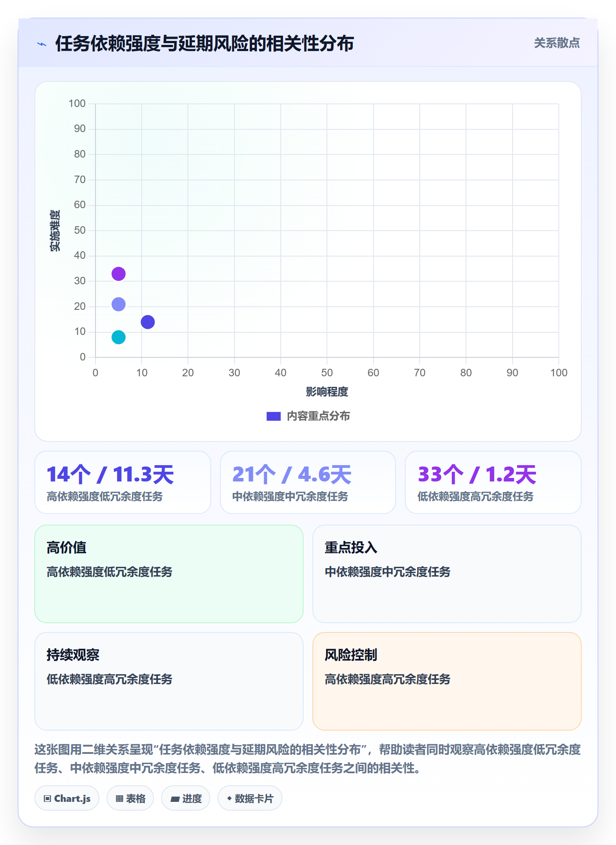Select the 持续观察 quadrant card
The image size is (616, 845).
click(x=169, y=681)
